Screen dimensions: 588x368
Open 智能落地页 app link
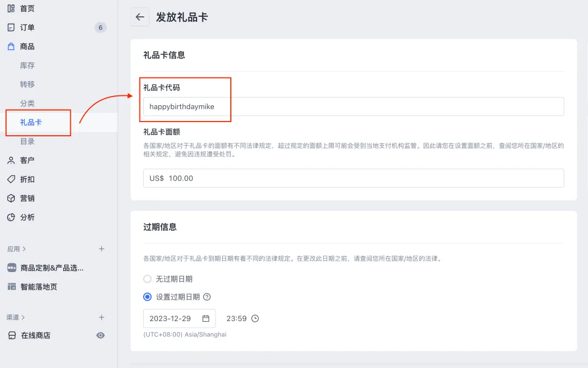click(x=39, y=287)
